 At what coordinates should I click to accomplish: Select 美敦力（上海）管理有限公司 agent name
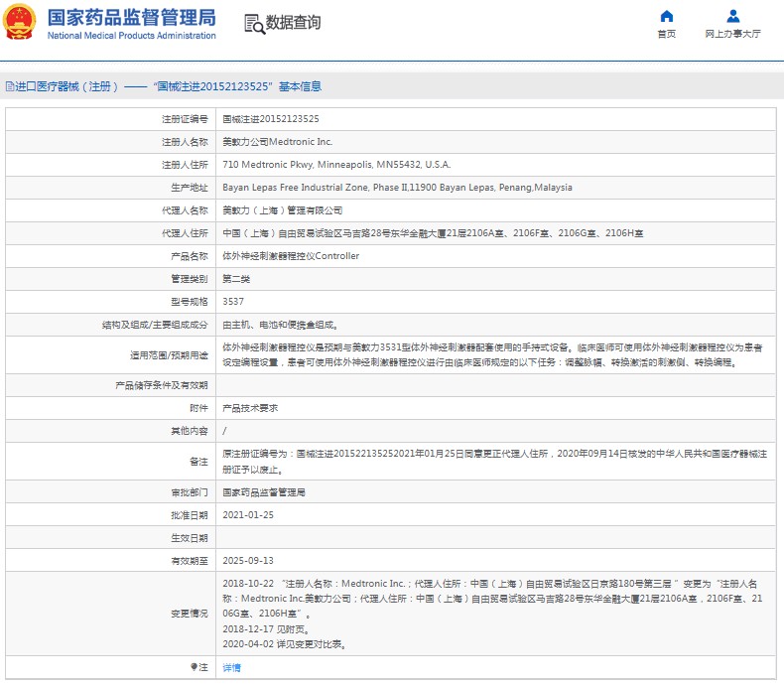pos(283,210)
